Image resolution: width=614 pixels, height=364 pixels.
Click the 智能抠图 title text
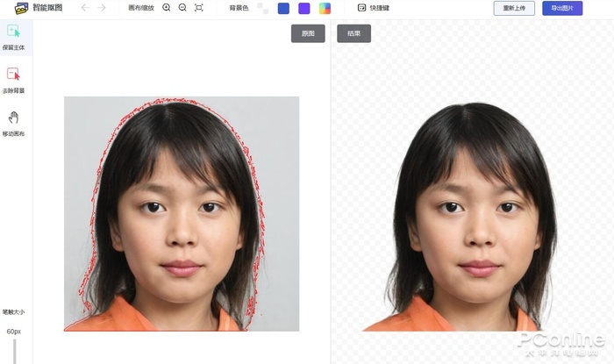pos(47,8)
